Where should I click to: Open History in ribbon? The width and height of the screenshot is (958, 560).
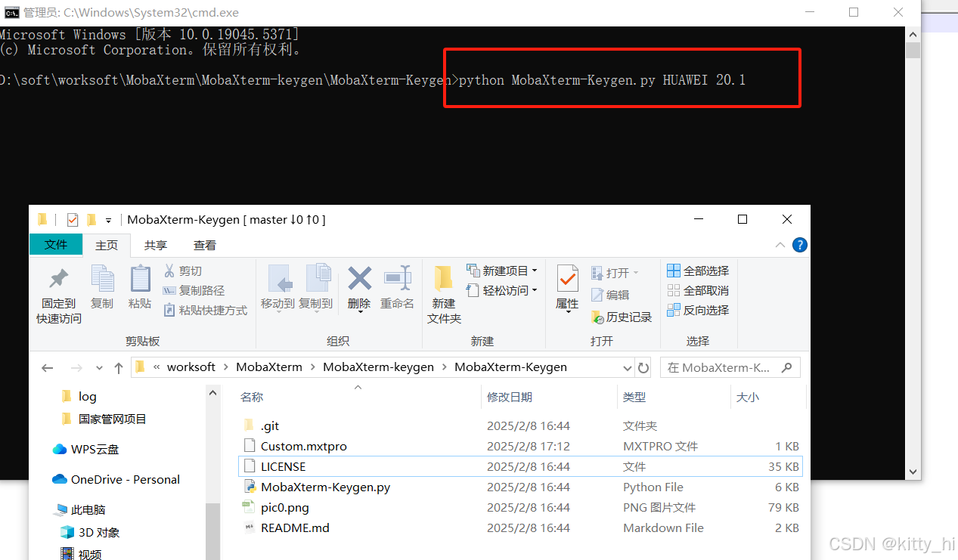622,317
